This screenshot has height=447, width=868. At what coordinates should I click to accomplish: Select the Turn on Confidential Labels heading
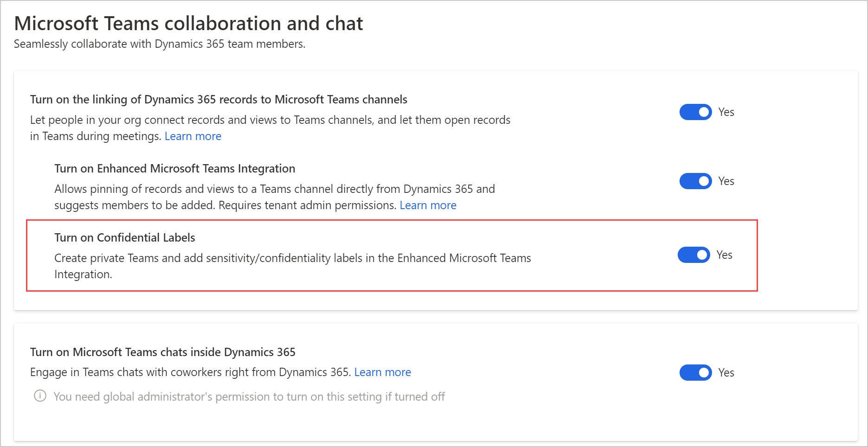click(124, 237)
